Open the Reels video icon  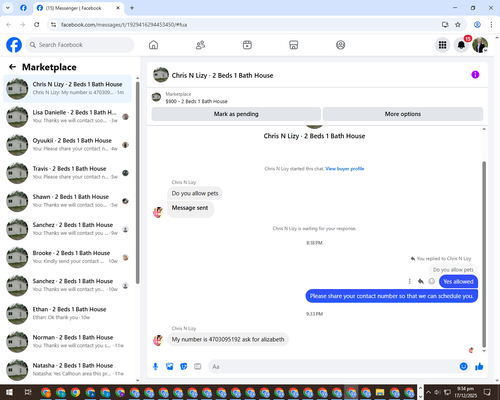click(x=247, y=45)
